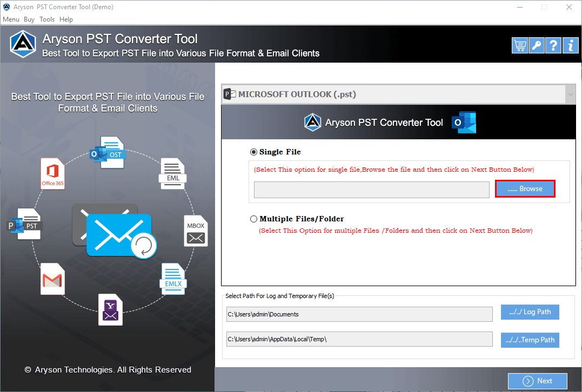Open the Buy menu
This screenshot has height=392, width=582.
click(29, 19)
